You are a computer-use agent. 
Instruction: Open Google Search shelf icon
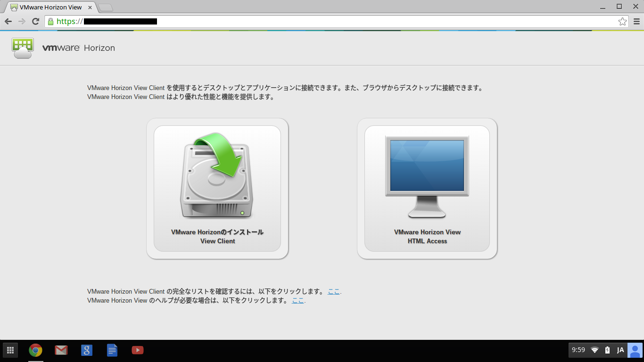(87, 350)
